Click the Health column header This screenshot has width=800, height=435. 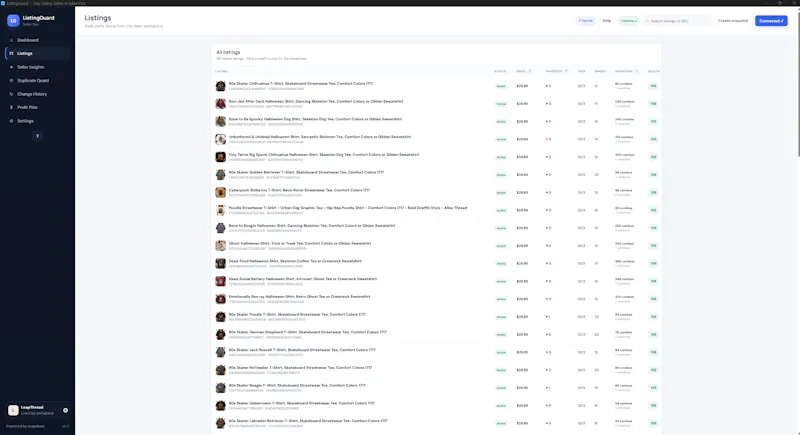pos(654,71)
